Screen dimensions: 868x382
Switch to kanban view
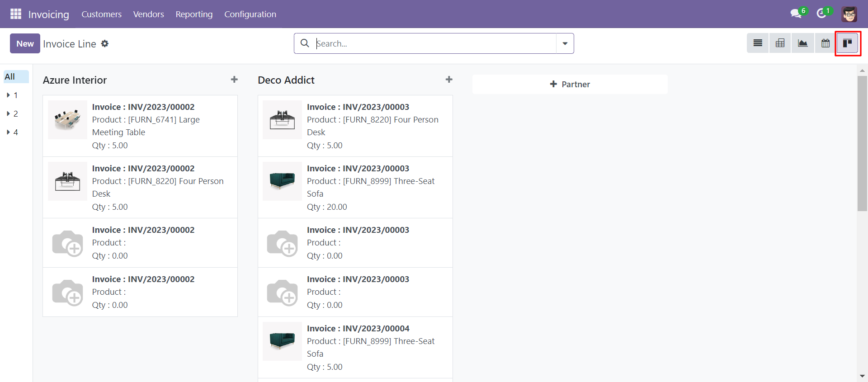click(x=848, y=43)
